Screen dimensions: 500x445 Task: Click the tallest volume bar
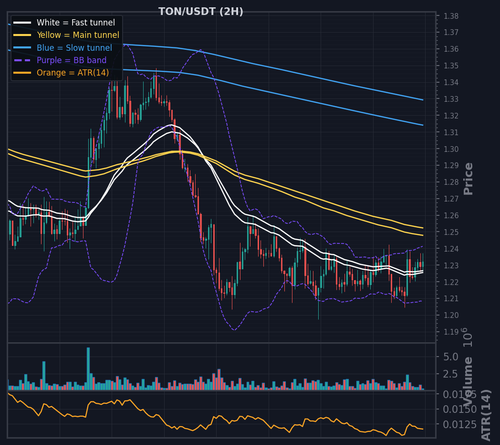pyautogui.click(x=88, y=369)
